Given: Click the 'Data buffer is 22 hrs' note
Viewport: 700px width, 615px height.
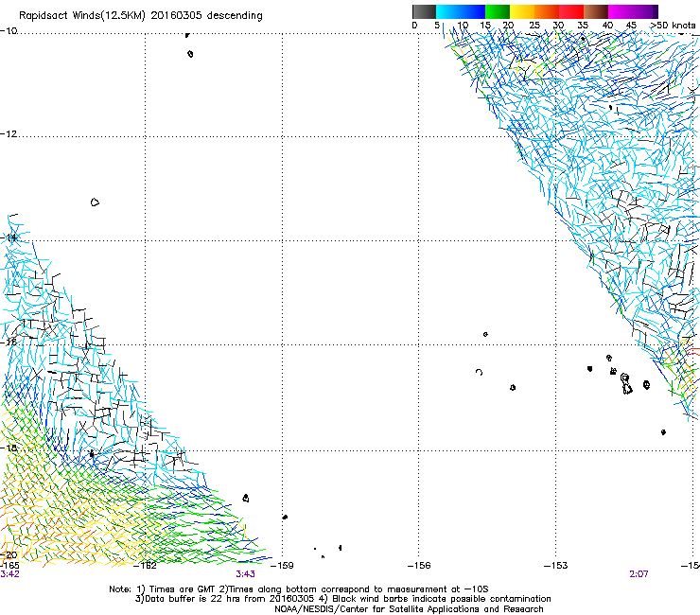Looking at the screenshot, I should (x=342, y=599).
